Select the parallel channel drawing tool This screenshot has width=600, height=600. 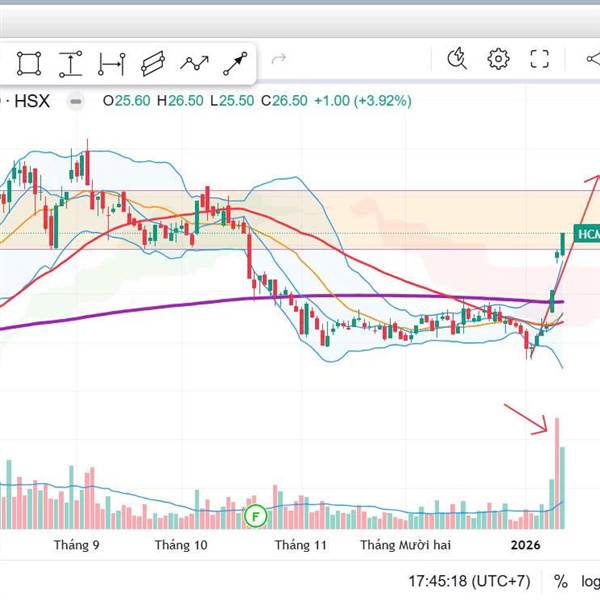(x=153, y=63)
